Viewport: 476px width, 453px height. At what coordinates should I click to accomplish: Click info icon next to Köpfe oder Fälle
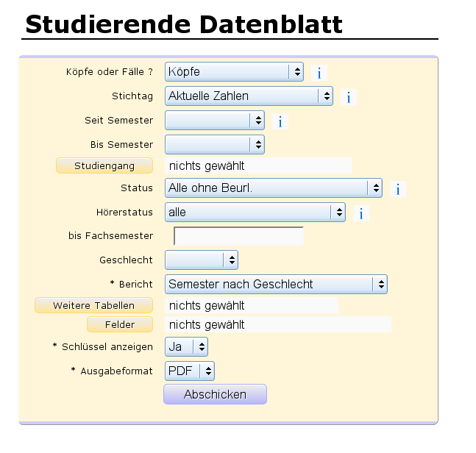coord(319,73)
